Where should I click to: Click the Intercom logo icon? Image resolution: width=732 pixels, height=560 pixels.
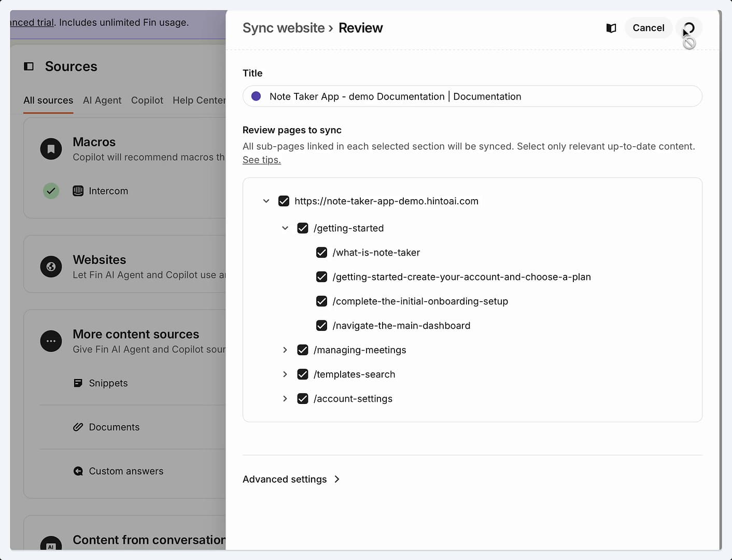click(78, 191)
